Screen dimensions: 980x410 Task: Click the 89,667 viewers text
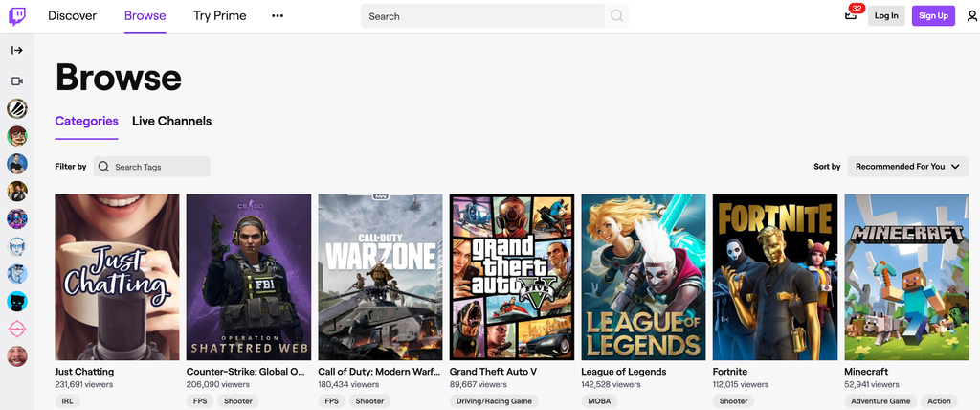[x=477, y=384]
